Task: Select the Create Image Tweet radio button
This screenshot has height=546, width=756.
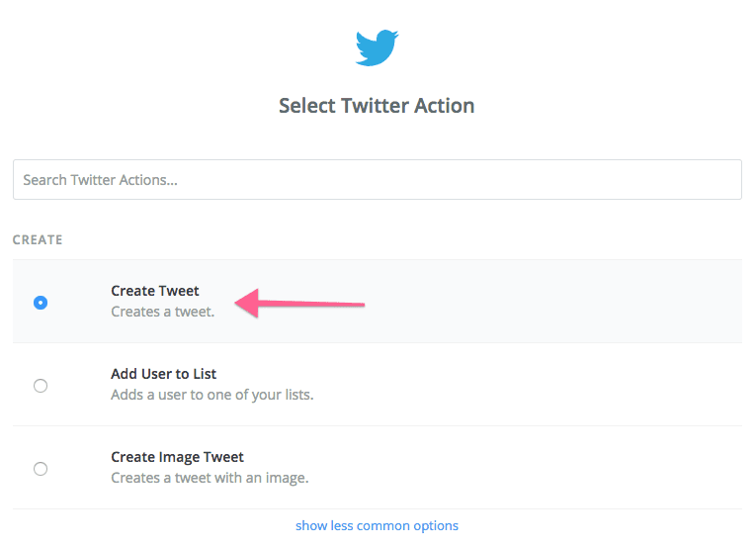Action: click(x=41, y=469)
